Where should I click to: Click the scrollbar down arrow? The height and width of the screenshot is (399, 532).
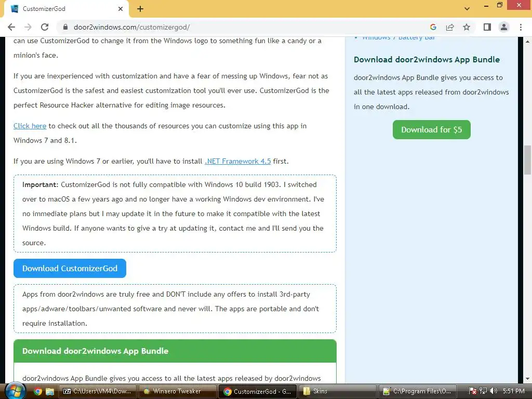[x=528, y=379]
